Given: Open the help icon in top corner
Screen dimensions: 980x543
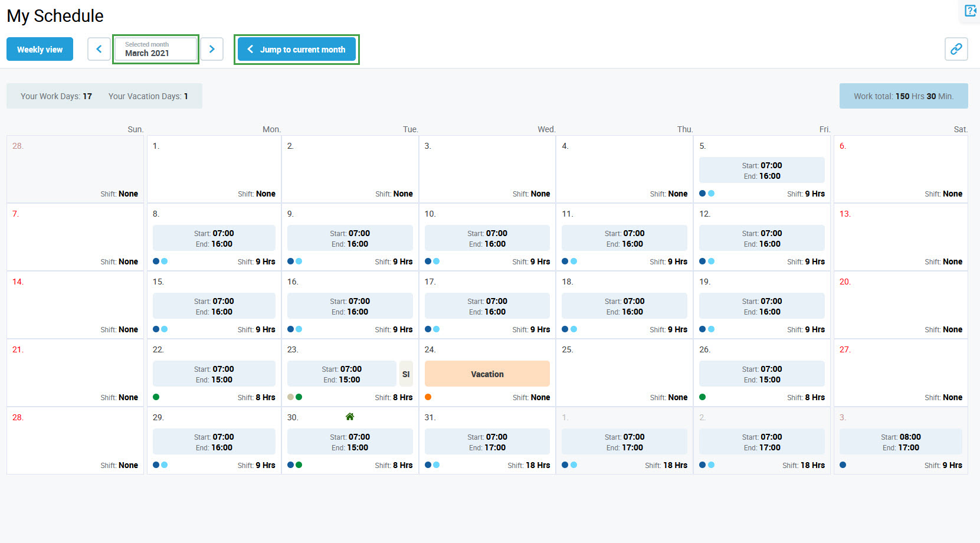Looking at the screenshot, I should 969,11.
